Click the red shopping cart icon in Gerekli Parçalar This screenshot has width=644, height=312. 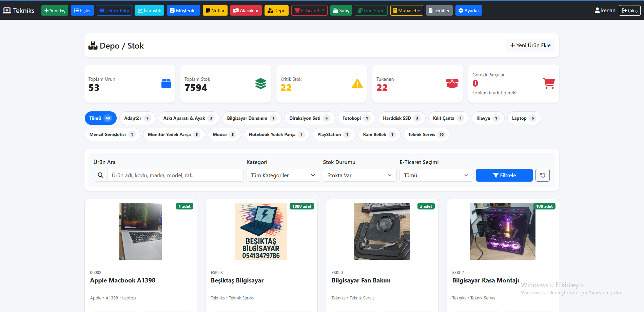548,84
